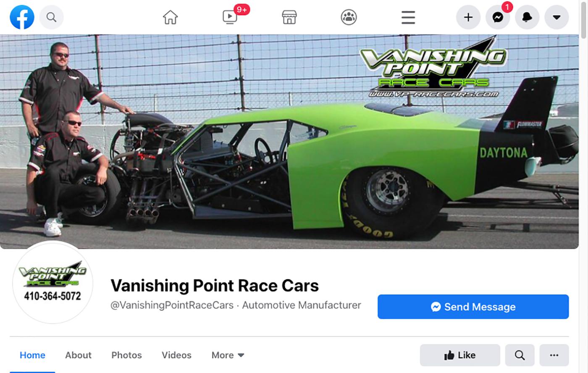Image resolution: width=588 pixels, height=373 pixels.
Task: Open Messenger chat icon
Action: (x=498, y=17)
